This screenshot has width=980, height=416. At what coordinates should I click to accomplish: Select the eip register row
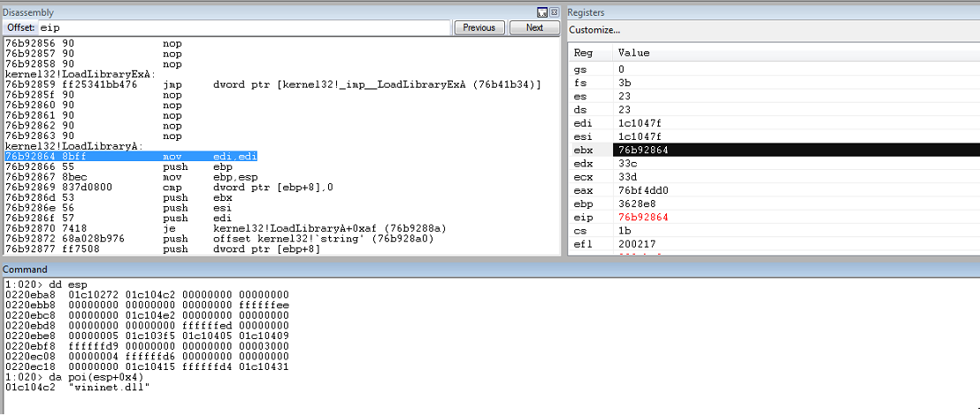click(774, 217)
